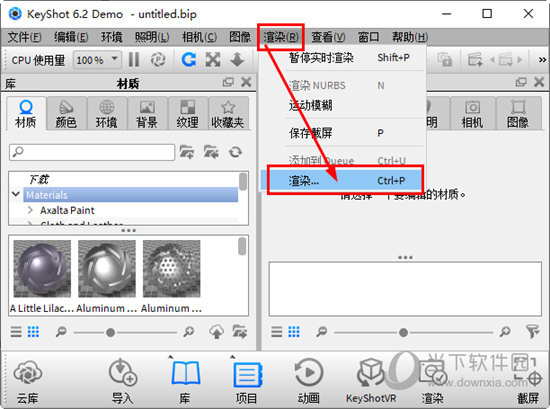Viewport: 550px width, 409px height.
Task: Close the library materials panel
Action: pos(246,82)
